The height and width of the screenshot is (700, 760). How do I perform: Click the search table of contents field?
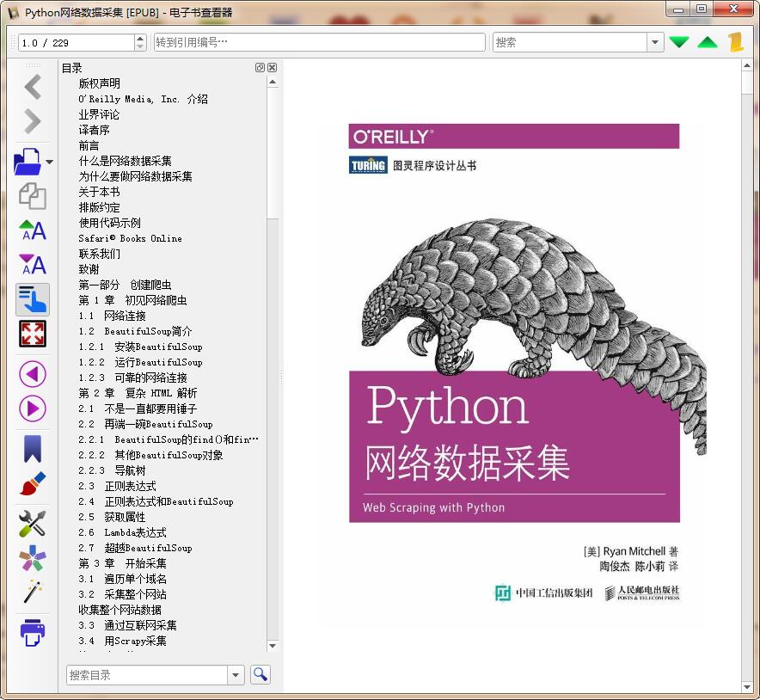coord(147,675)
